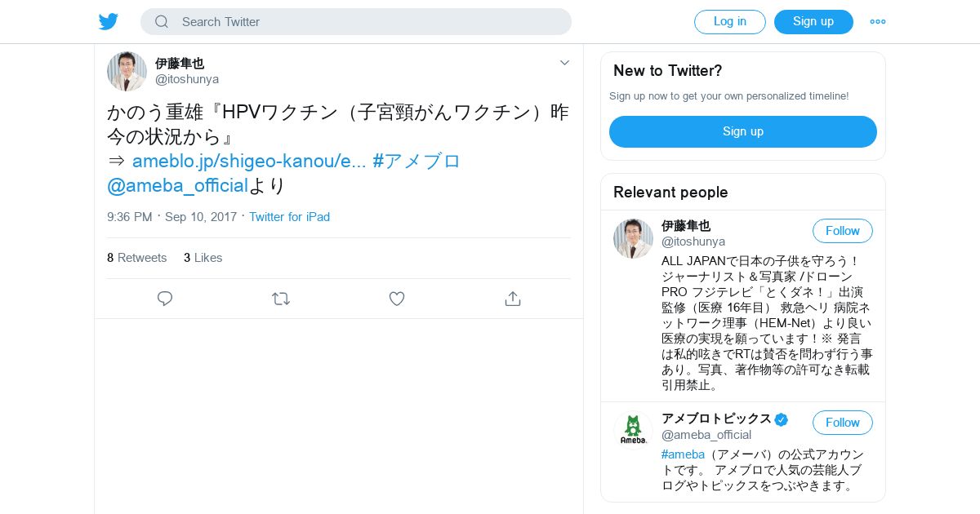View the 8 Retweets list
This screenshot has width=980, height=514.
point(136,258)
